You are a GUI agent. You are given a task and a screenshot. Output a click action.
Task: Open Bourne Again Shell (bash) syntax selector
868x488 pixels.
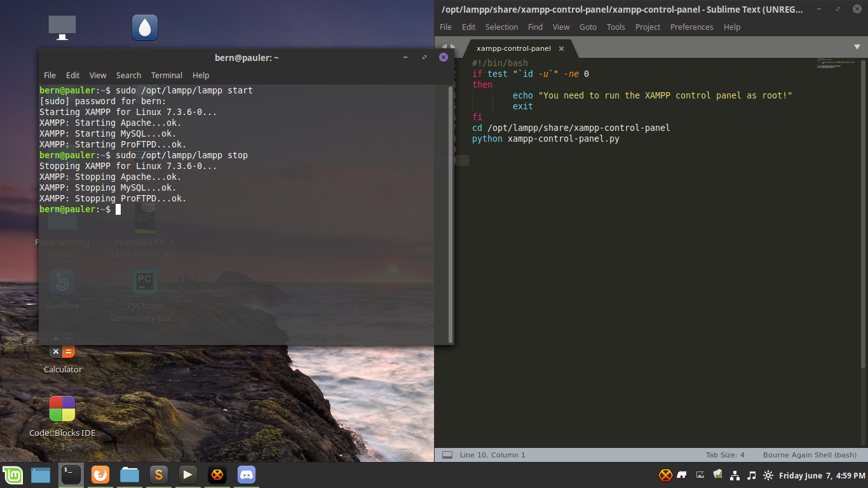tap(810, 455)
